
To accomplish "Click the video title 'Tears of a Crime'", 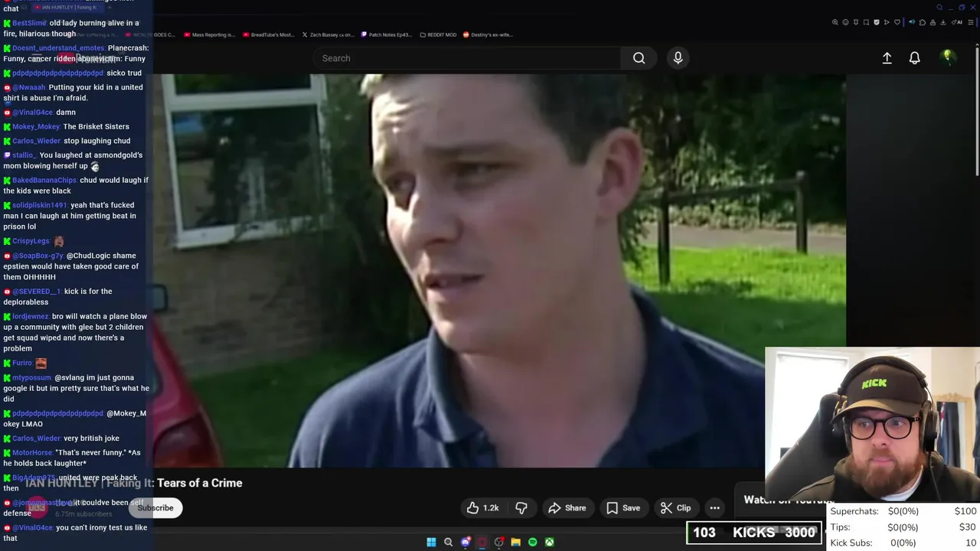I will pyautogui.click(x=199, y=483).
